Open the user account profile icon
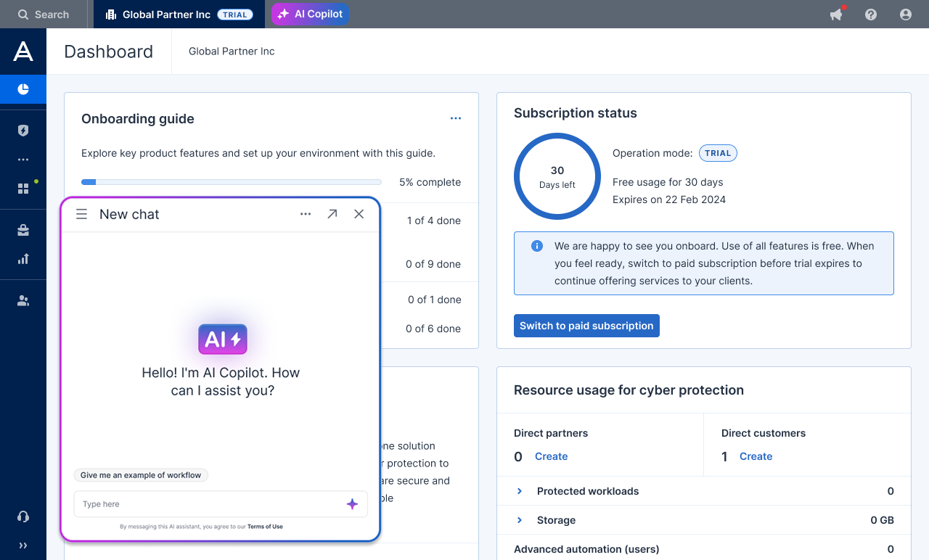Image resolution: width=929 pixels, height=560 pixels. point(905,15)
